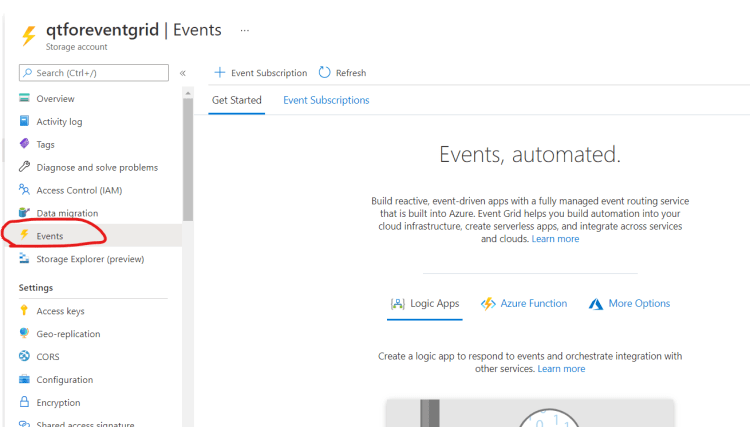Click the Activity log book icon
This screenshot has width=750, height=427.
coord(24,121)
